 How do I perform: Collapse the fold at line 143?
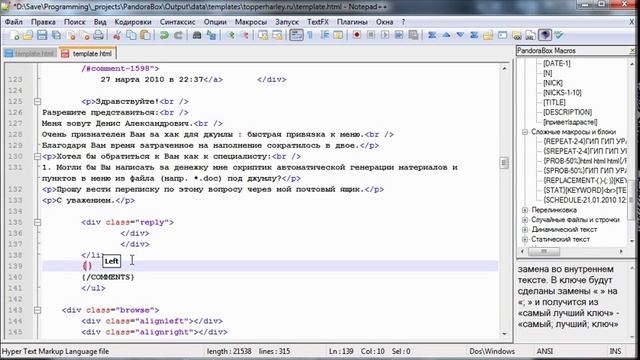pyautogui.click(x=37, y=310)
